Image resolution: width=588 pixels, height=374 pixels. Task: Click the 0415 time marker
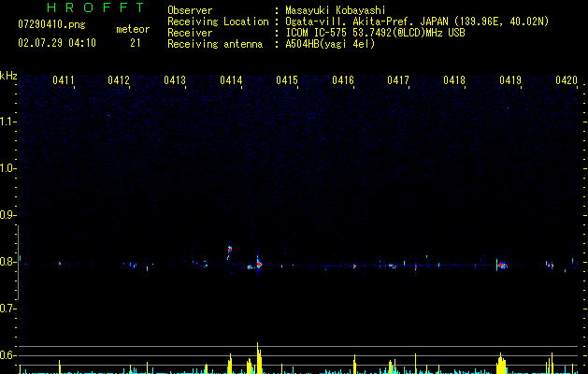[x=287, y=80]
